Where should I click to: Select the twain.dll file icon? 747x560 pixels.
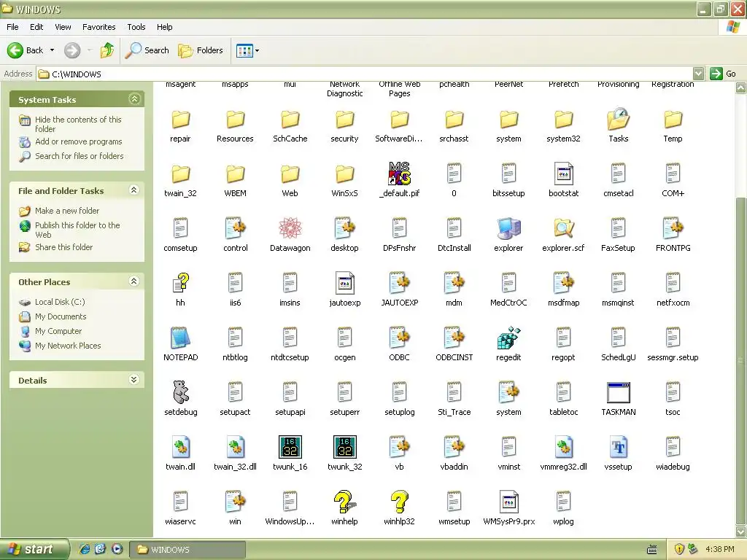click(x=181, y=447)
